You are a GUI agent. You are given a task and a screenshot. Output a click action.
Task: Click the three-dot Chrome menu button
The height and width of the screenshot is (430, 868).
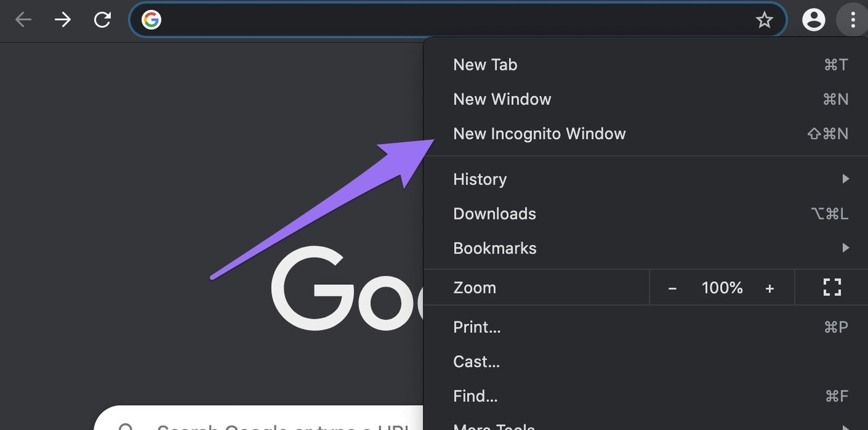(852, 20)
